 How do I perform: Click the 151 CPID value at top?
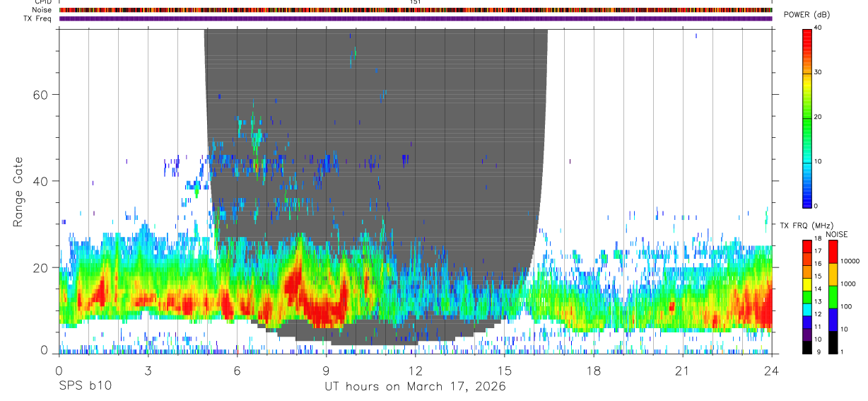click(415, 2)
